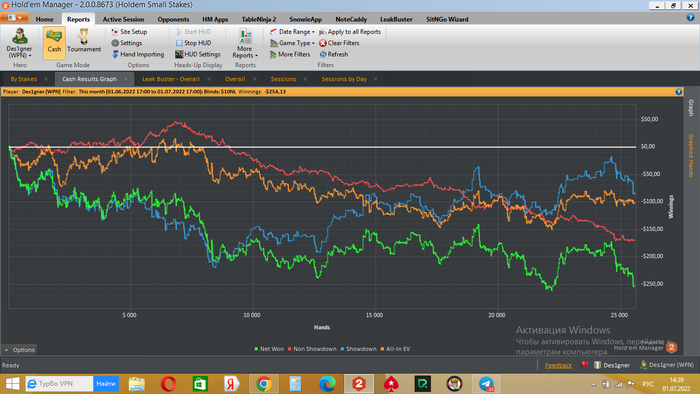Switch to Sessions by Day tab
This screenshot has width=700, height=394.
coord(344,79)
